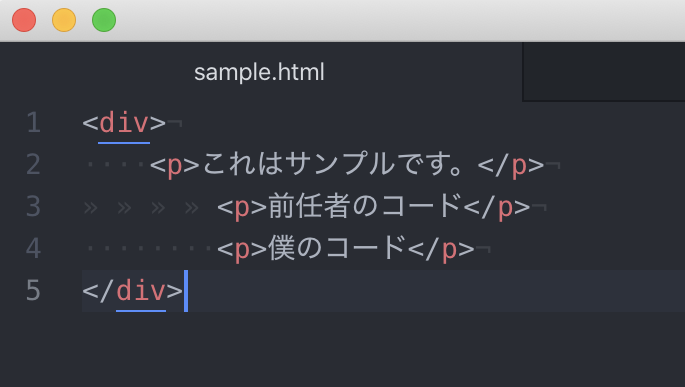Click the text これはサンプルです。
Screen dimensions: 685x387
click(332, 164)
